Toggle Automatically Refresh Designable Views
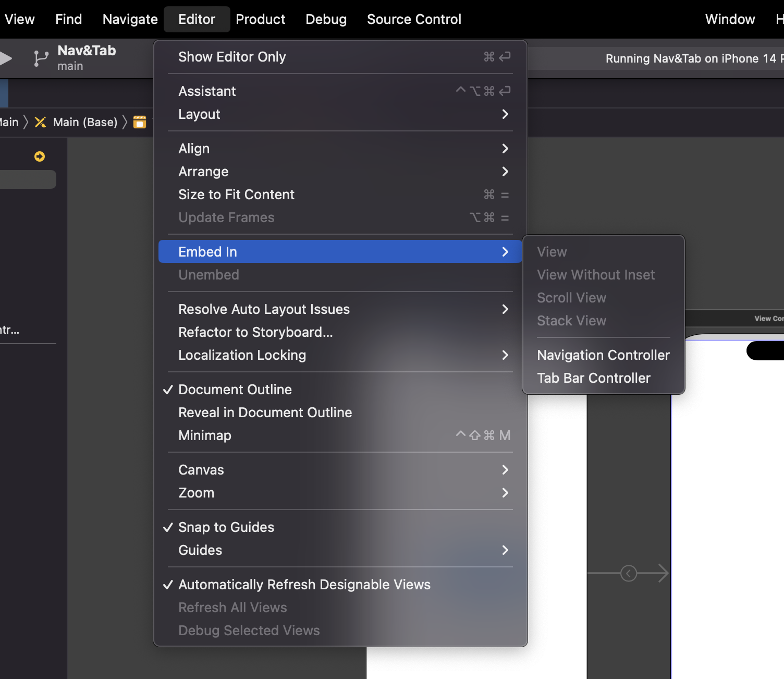Viewport: 784px width, 679px height. point(340,585)
